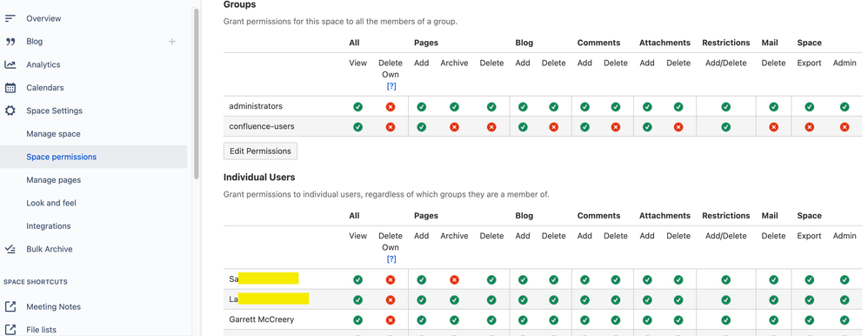Add a blog post with plus icon
Screen dimensions: 868x336
(172, 42)
